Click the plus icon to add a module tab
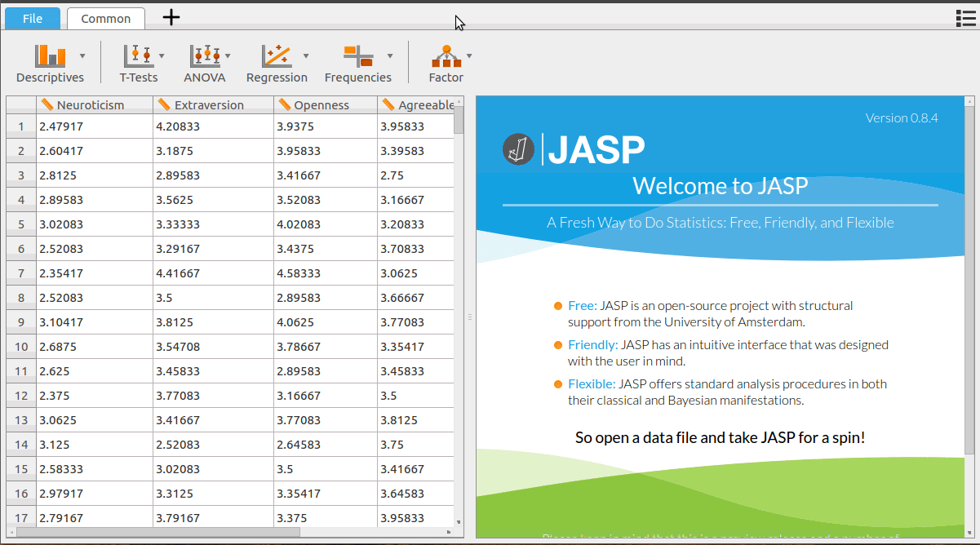 171,17
